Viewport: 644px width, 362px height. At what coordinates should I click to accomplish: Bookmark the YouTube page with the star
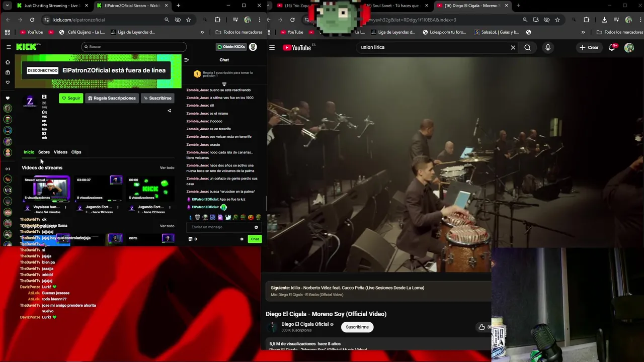557,20
